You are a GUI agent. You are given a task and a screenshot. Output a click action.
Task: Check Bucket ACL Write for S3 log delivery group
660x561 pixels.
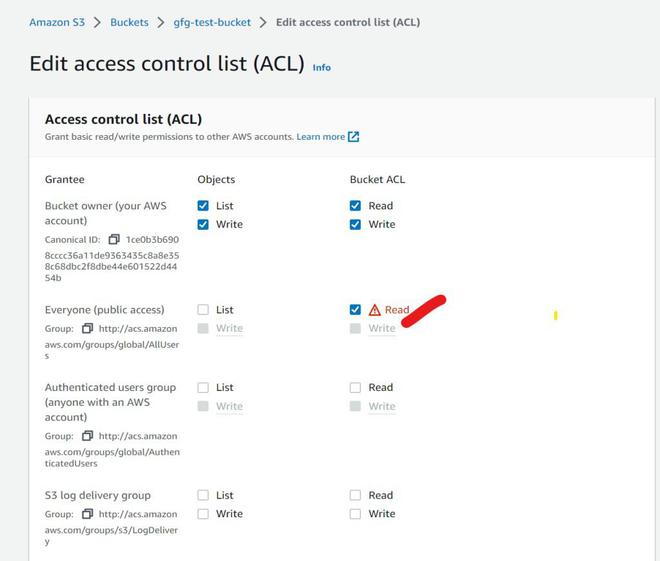[355, 514]
